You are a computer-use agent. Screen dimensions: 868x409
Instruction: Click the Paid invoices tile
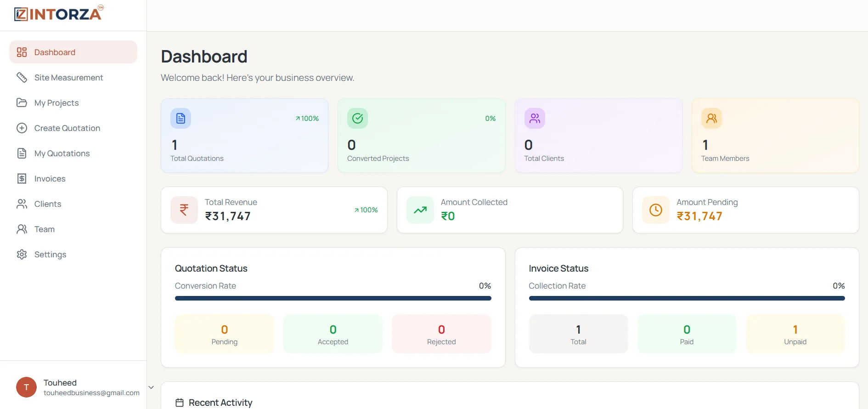(687, 334)
